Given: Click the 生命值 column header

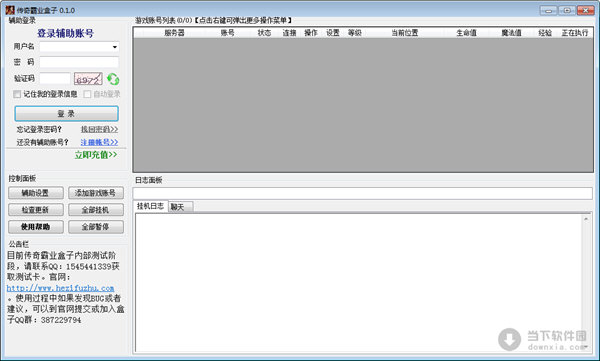Looking at the screenshot, I should 466,33.
